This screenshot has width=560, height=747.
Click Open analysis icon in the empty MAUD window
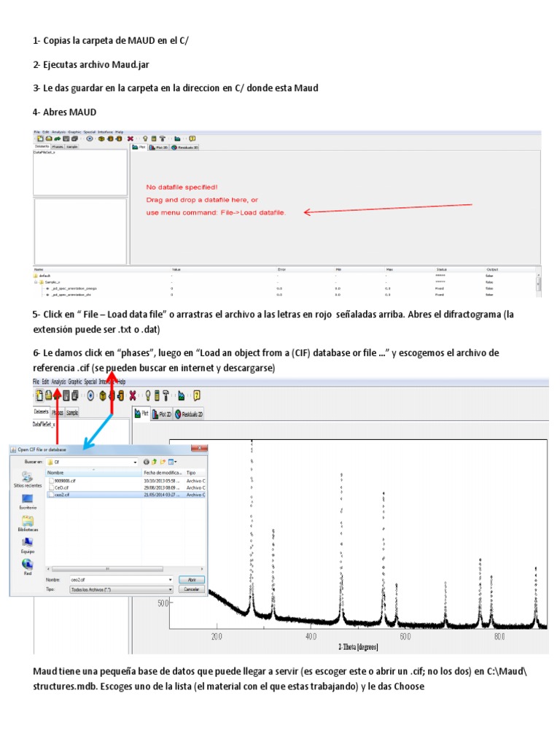click(x=49, y=139)
